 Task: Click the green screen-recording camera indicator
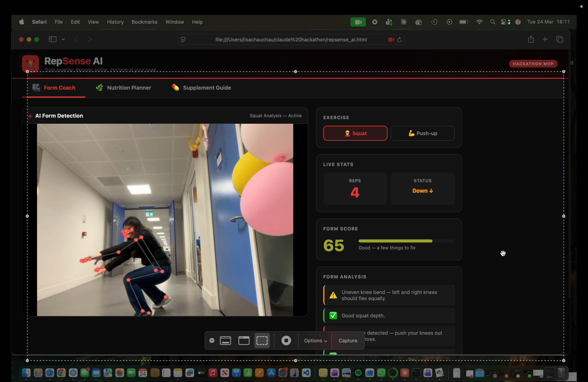tap(358, 22)
